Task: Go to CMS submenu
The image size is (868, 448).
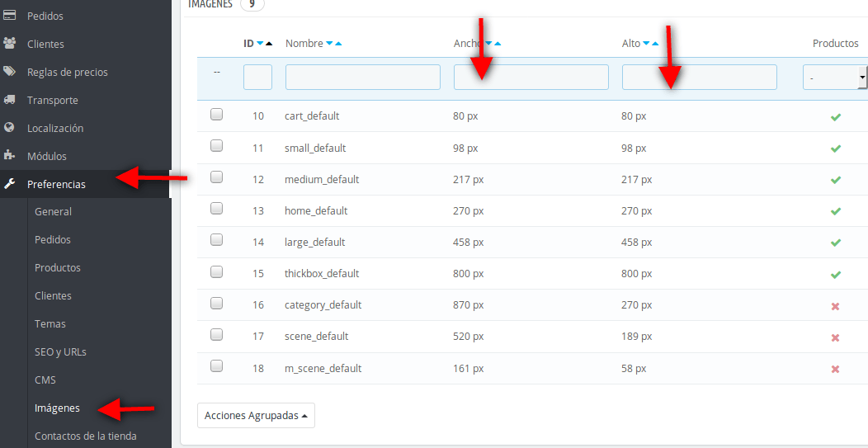Action: point(45,380)
